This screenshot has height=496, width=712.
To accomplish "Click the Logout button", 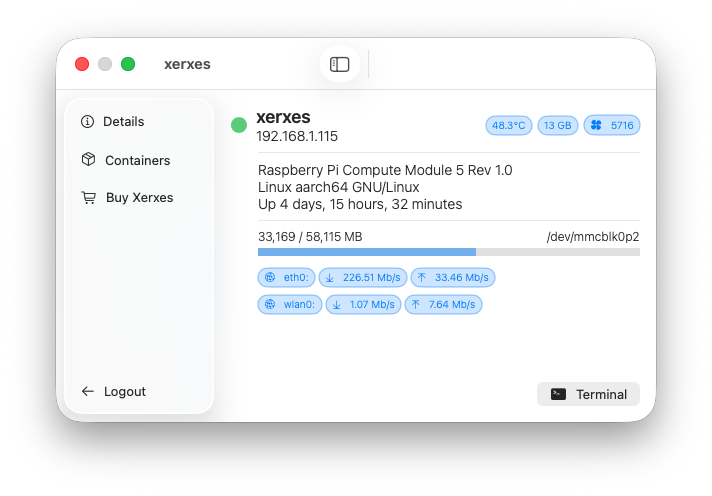I will (x=114, y=392).
